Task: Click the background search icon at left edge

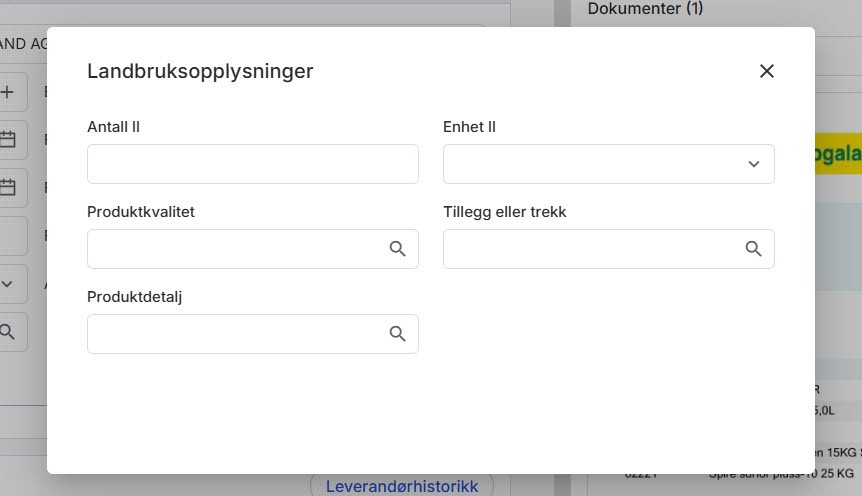Action: click(8, 331)
